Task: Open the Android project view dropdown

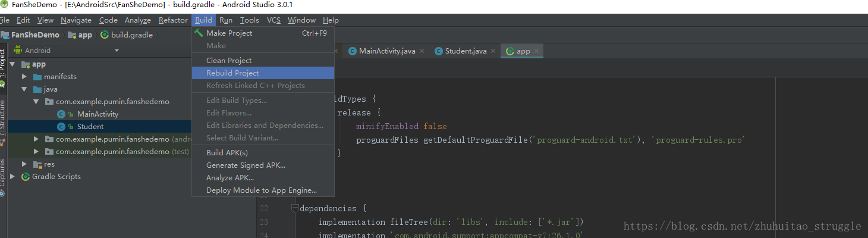Action: click(117, 51)
